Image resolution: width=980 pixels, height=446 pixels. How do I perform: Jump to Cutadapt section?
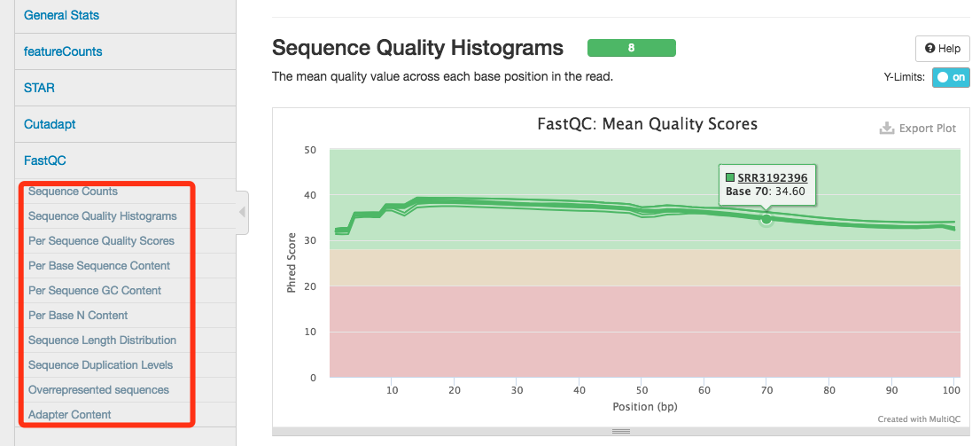click(50, 124)
